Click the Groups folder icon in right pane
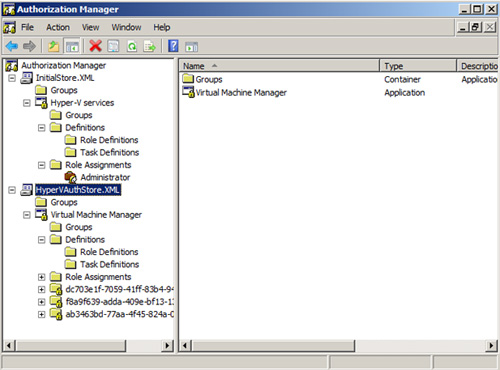500x370 pixels. tap(188, 79)
